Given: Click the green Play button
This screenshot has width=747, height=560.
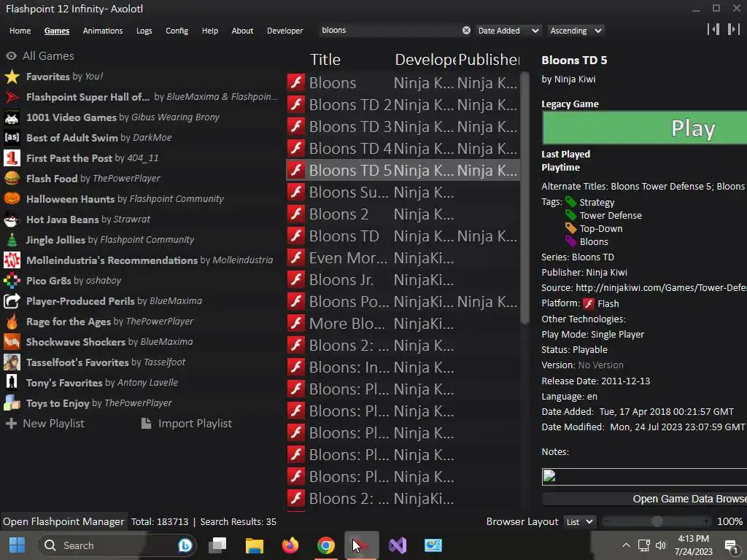Looking at the screenshot, I should tap(645, 128).
